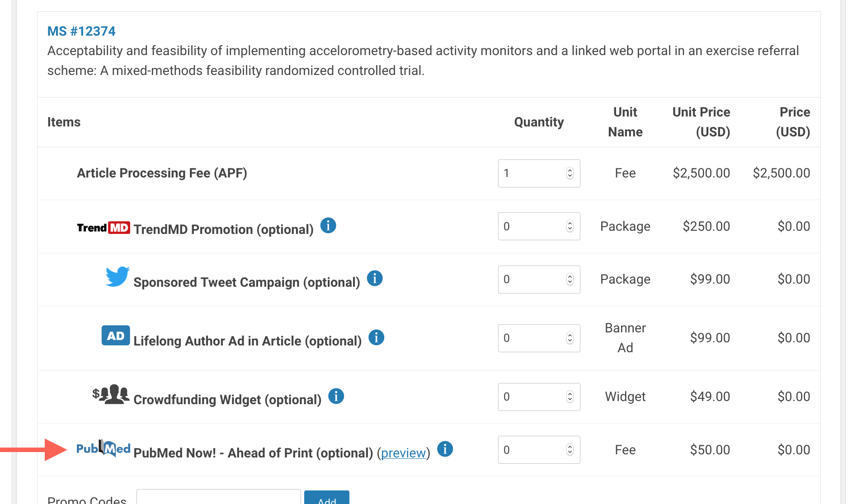Click info icon beside TrendMD Promotion
This screenshot has height=504, width=857.
click(x=328, y=225)
